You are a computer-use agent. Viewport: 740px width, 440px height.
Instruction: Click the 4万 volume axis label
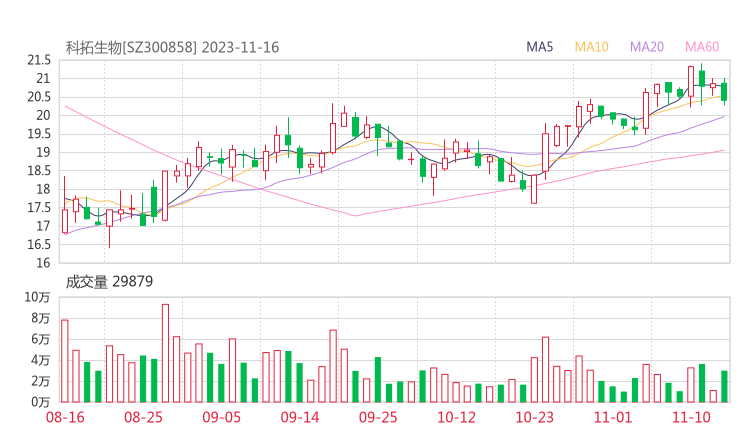click(x=41, y=360)
